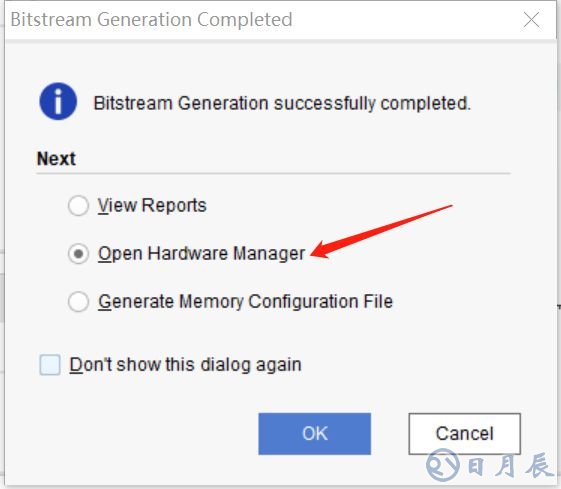Image resolution: width=561 pixels, height=489 pixels.
Task: Choose Generate Memory Configuration File radio option
Action: pyautogui.click(x=78, y=302)
